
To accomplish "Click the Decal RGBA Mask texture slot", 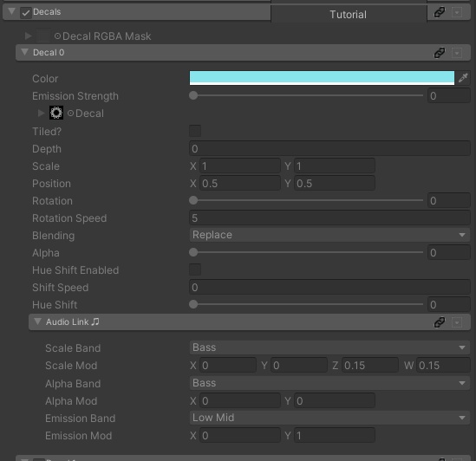I will point(43,36).
